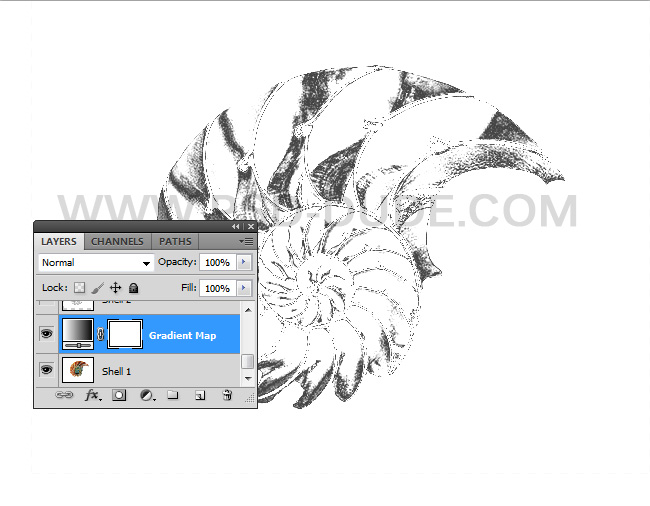Select the Shell 1 layer thumbnail
This screenshot has height=506, width=650.
(x=78, y=369)
